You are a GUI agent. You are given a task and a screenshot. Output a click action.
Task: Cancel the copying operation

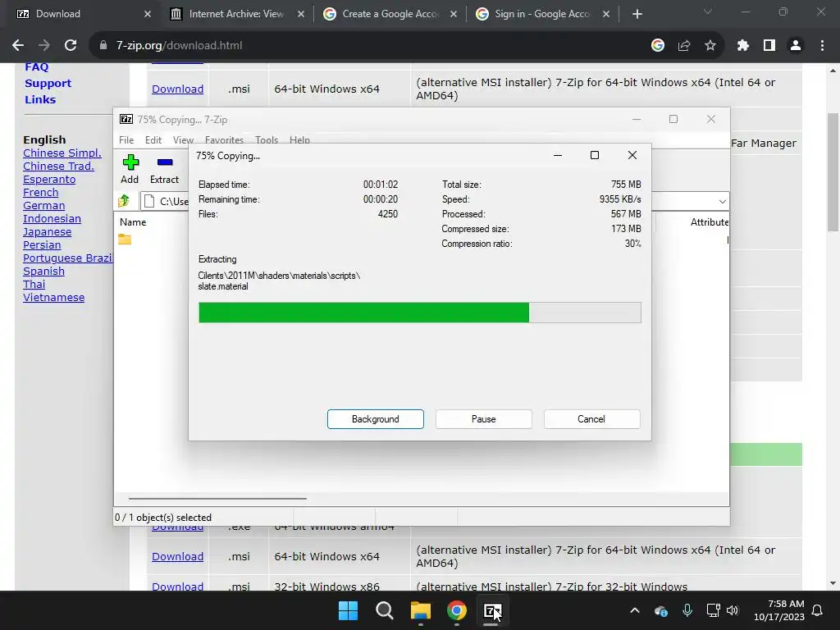591,419
